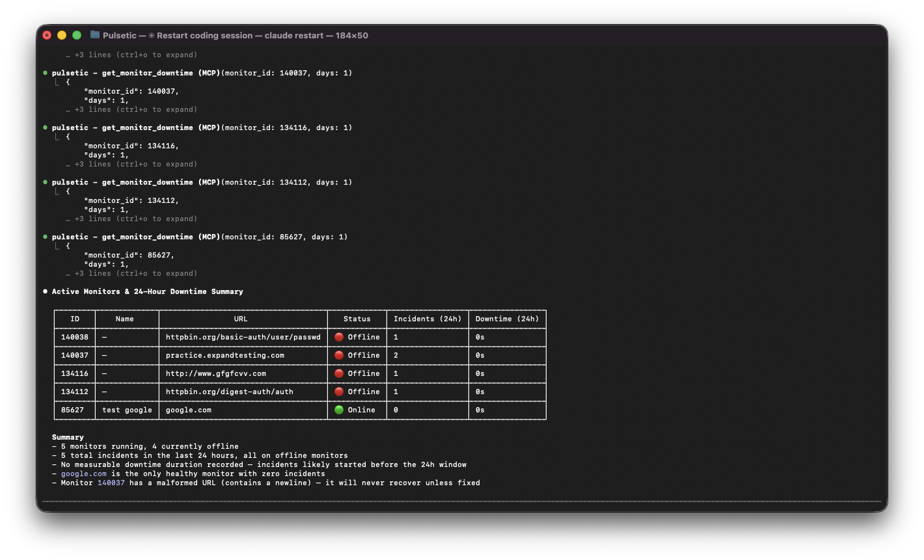
Task: Click the green zoom button in the title bar
Action: pyautogui.click(x=76, y=35)
